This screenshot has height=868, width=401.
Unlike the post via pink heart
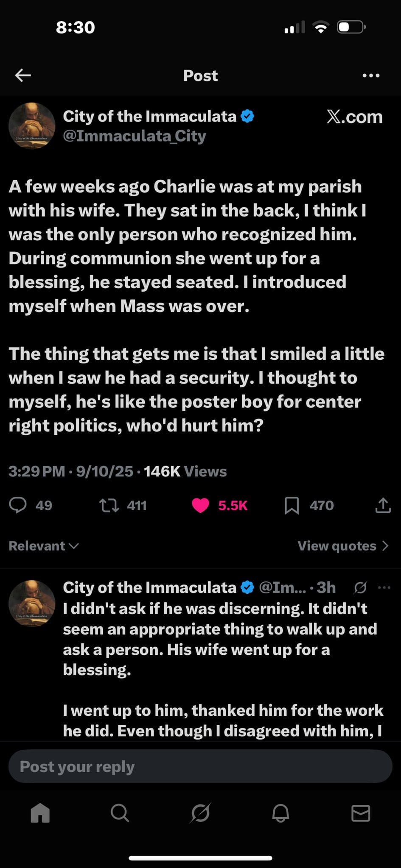tap(201, 505)
